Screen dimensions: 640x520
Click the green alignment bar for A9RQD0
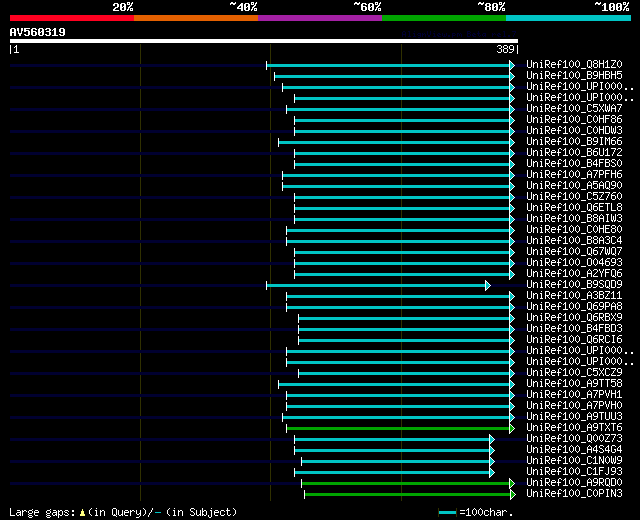coord(405,484)
